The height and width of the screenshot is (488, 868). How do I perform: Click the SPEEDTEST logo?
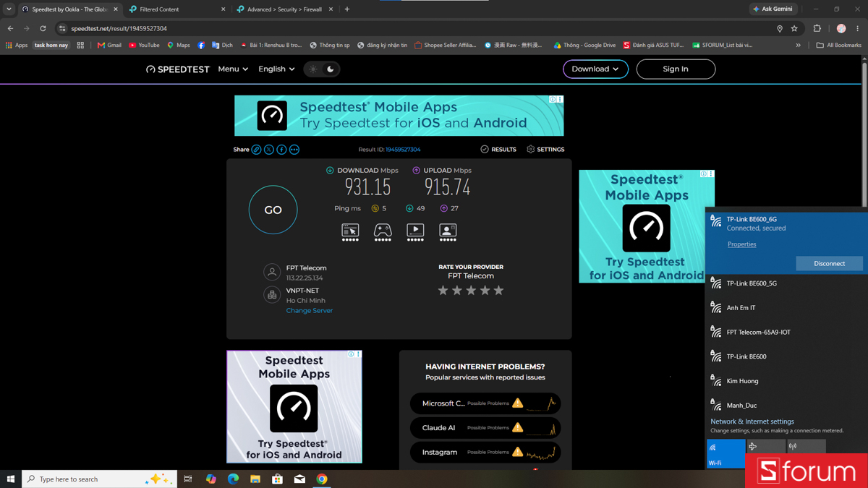click(178, 69)
